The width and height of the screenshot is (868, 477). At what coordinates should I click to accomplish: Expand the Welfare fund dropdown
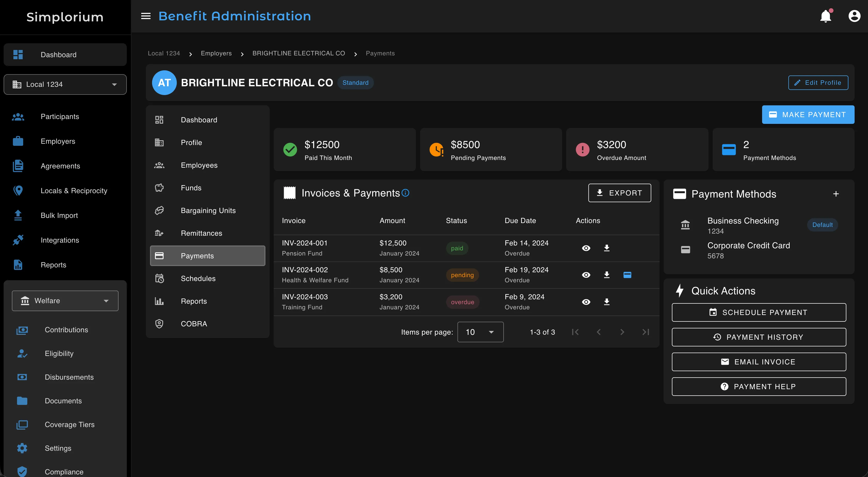106,301
